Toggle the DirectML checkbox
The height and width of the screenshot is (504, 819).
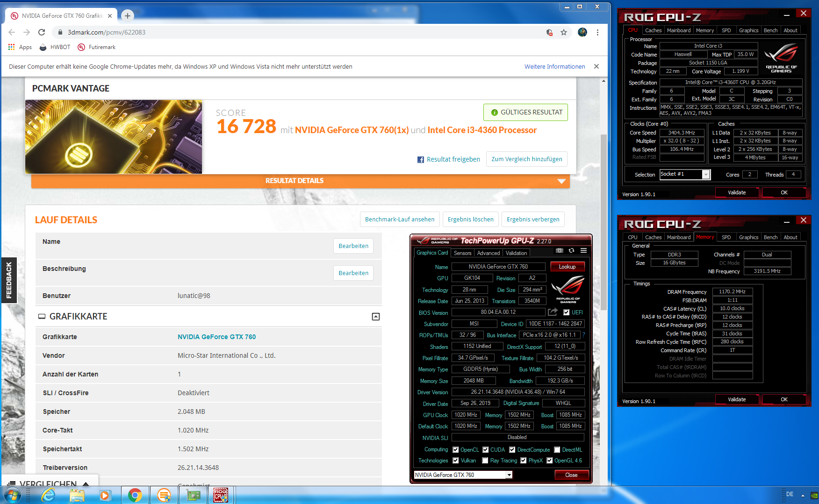(x=557, y=450)
